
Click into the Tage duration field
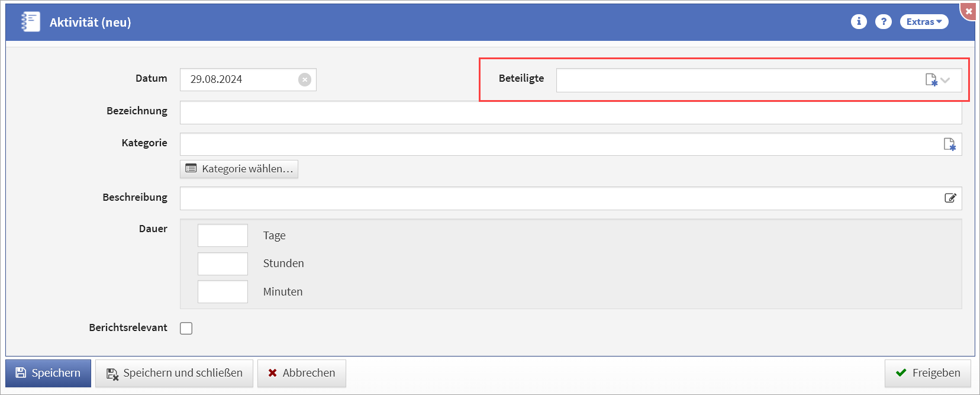pos(223,236)
